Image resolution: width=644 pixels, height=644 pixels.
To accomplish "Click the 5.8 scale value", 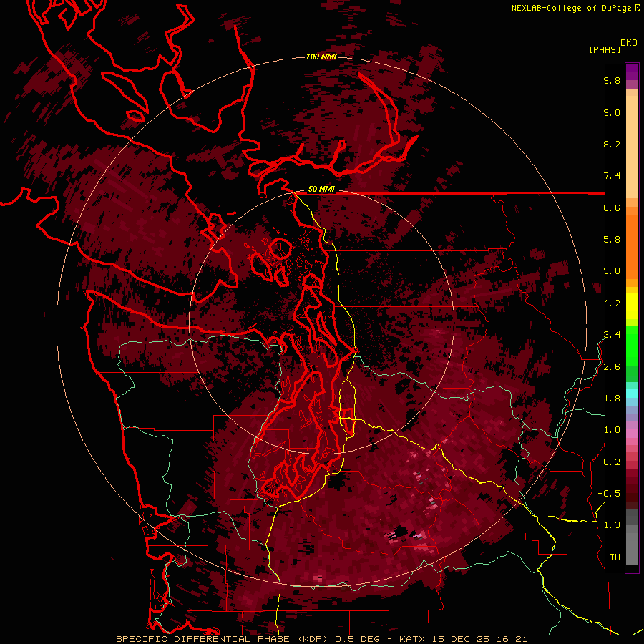I will 612,240.
